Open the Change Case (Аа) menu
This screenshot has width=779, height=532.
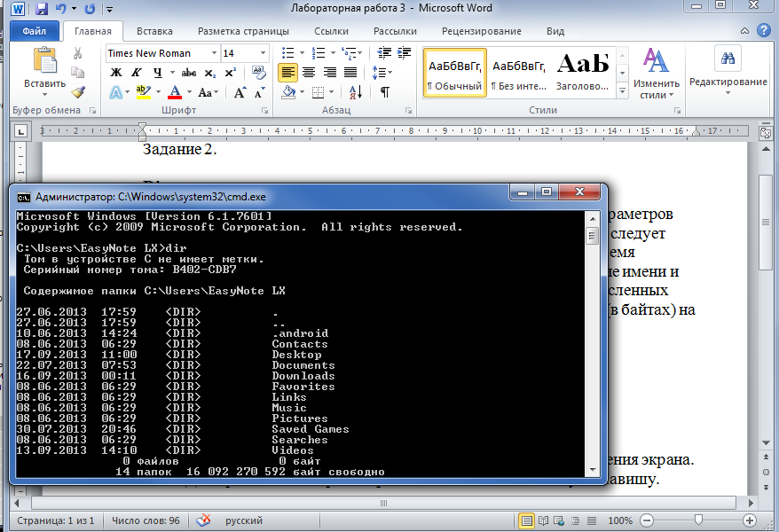point(208,92)
